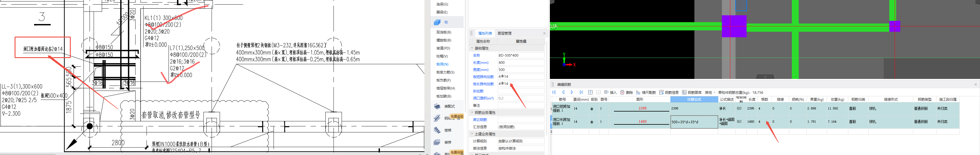Select 柱帽(V) component
Viewport: 980px width, 155px height.
(x=442, y=56)
